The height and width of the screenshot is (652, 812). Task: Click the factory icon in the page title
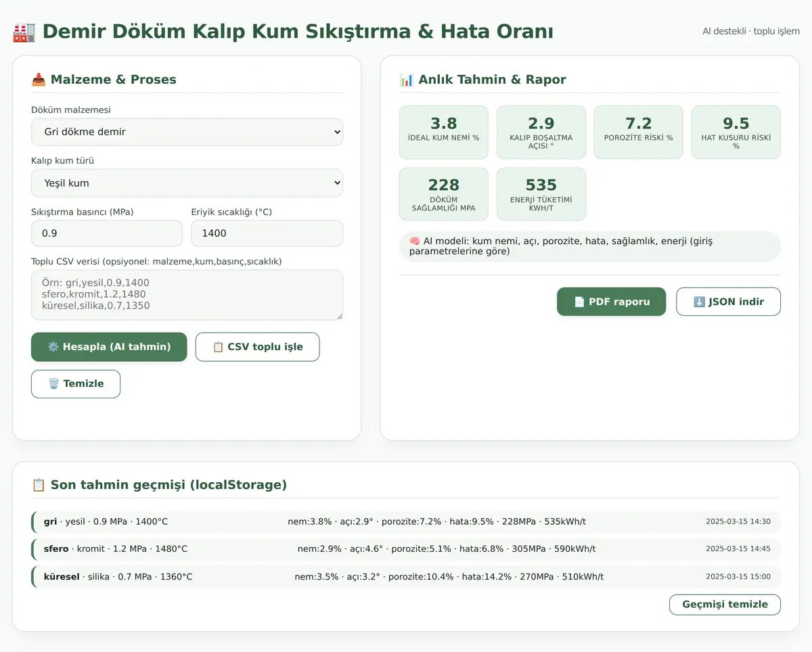tap(24, 32)
